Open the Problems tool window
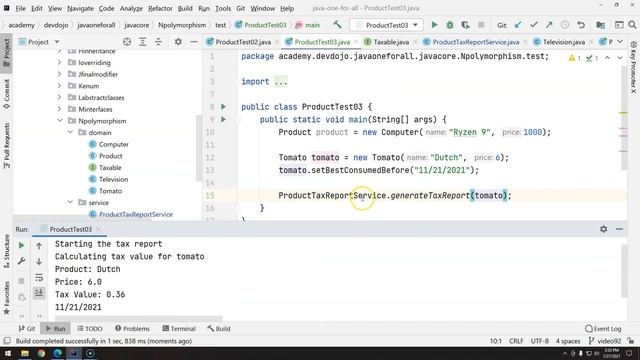 click(x=132, y=328)
